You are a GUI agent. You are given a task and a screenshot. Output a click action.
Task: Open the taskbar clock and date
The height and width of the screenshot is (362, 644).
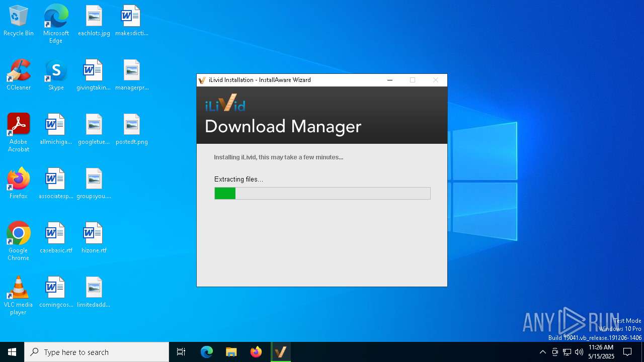coord(601,352)
